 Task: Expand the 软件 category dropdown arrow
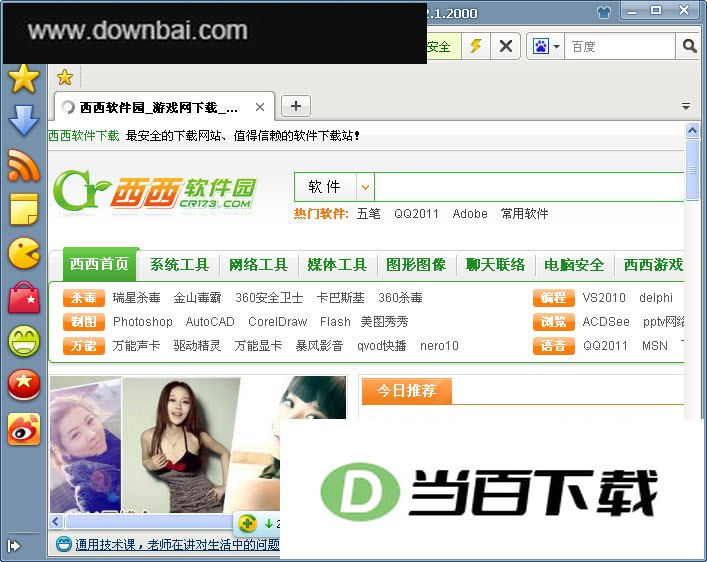click(x=365, y=187)
